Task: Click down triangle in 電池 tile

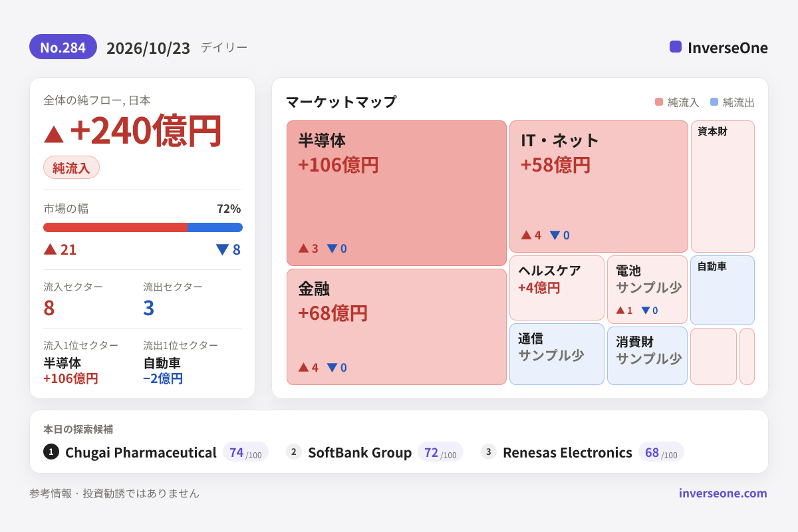Action: click(645, 311)
